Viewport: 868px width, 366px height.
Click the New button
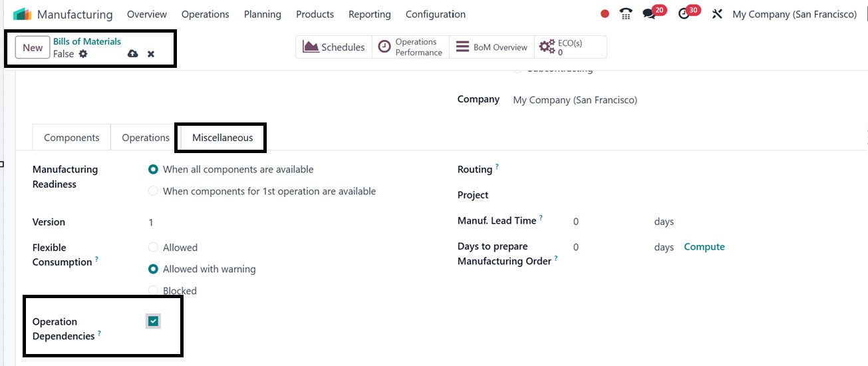coord(33,47)
